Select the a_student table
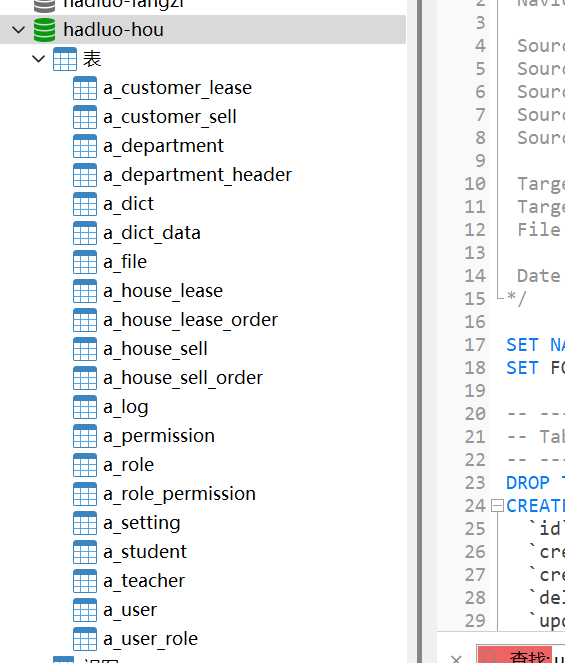This screenshot has height=663, width=565. pyautogui.click(x=145, y=552)
